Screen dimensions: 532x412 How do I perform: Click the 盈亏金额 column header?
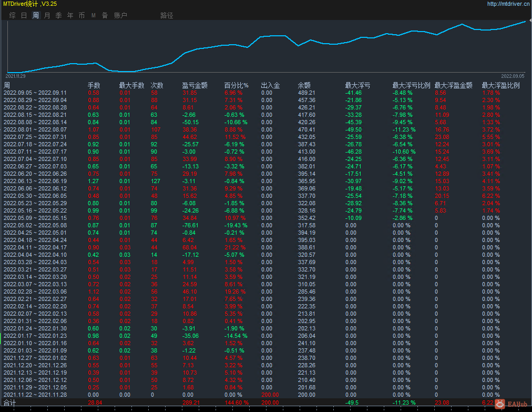tap(195, 85)
